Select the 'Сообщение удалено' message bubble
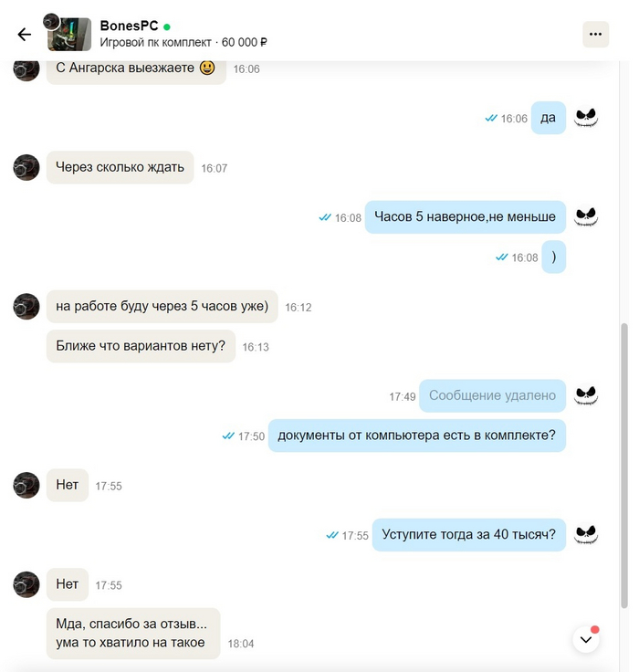Viewport: 639px width, 672px height. [492, 395]
